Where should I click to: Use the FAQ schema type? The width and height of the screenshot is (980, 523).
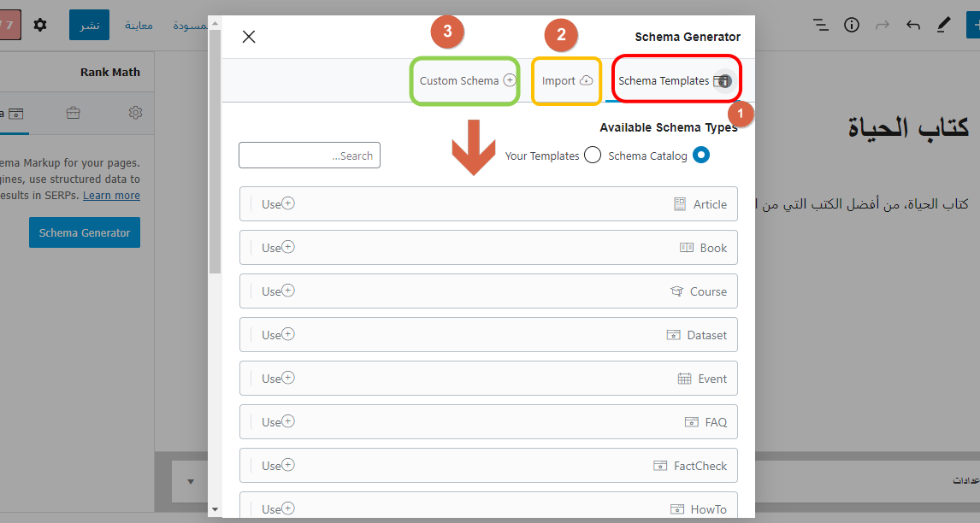point(278,422)
